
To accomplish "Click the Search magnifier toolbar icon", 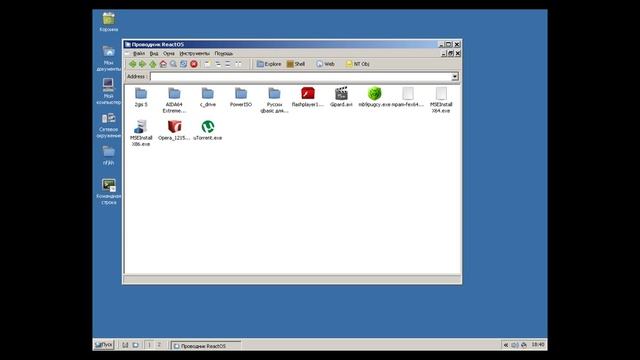I will pos(173,64).
